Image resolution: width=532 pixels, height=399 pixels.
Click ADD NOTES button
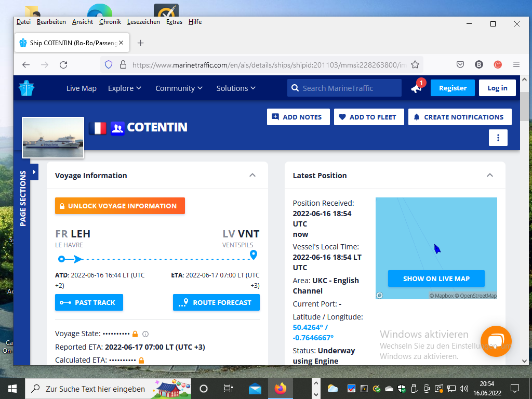tap(298, 117)
